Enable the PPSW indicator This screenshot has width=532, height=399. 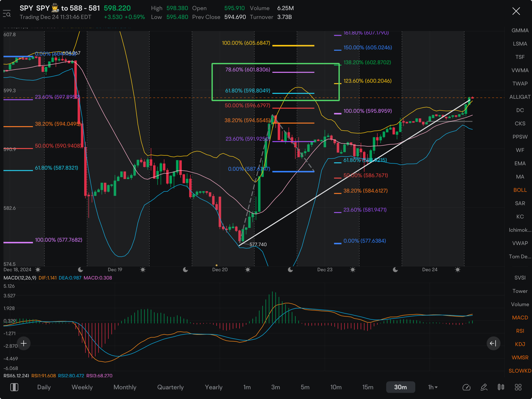[x=520, y=137]
